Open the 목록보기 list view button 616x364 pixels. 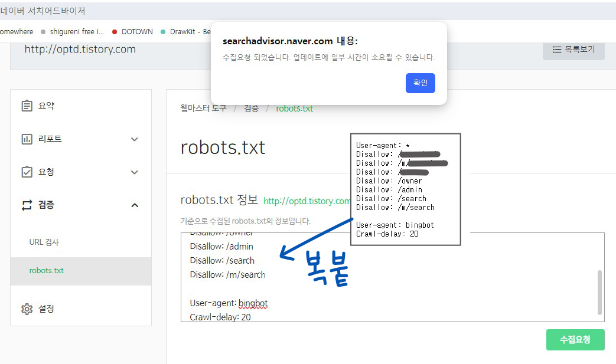[573, 50]
